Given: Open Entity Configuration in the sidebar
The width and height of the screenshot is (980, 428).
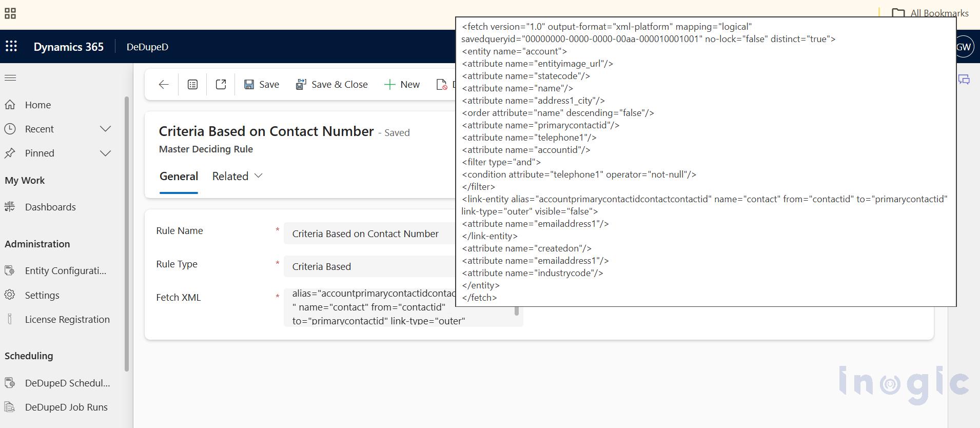Looking at the screenshot, I should pyautogui.click(x=66, y=270).
